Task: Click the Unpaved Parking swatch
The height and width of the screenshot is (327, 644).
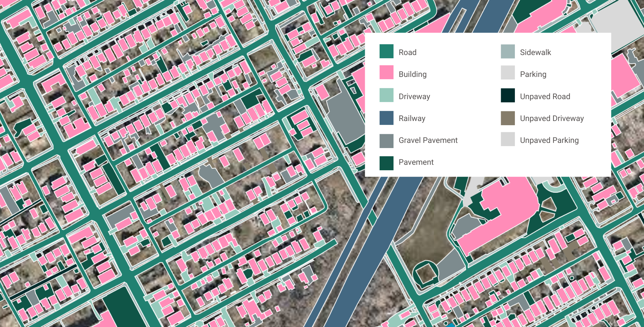Action: [508, 139]
